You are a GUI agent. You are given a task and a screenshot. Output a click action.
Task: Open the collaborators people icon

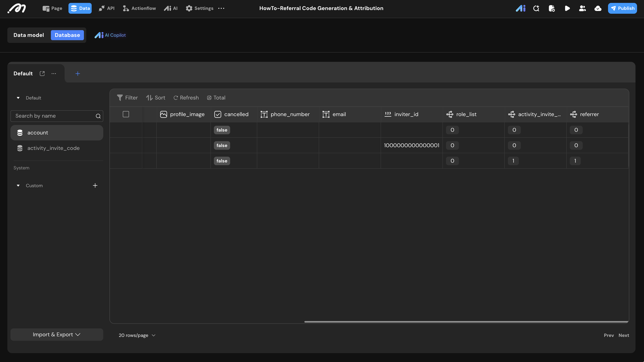pyautogui.click(x=582, y=8)
